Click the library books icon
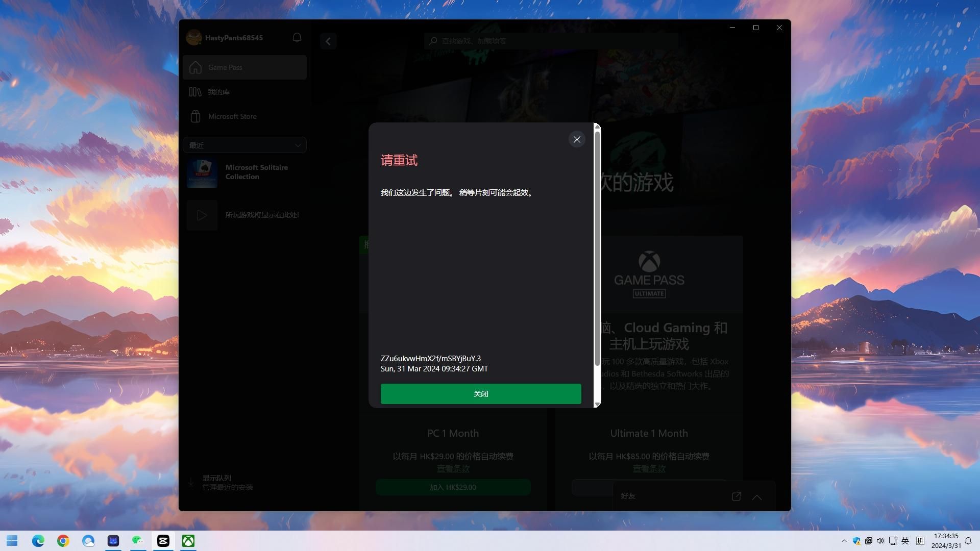 [x=195, y=92]
